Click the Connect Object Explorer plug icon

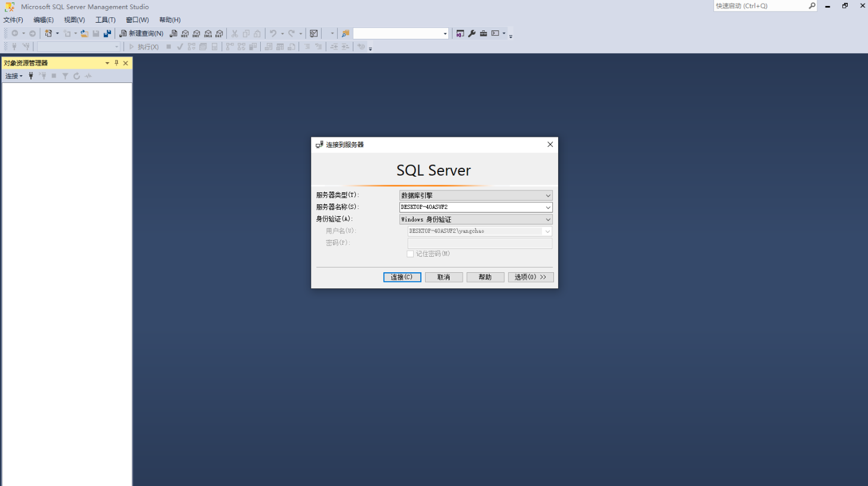(x=31, y=76)
